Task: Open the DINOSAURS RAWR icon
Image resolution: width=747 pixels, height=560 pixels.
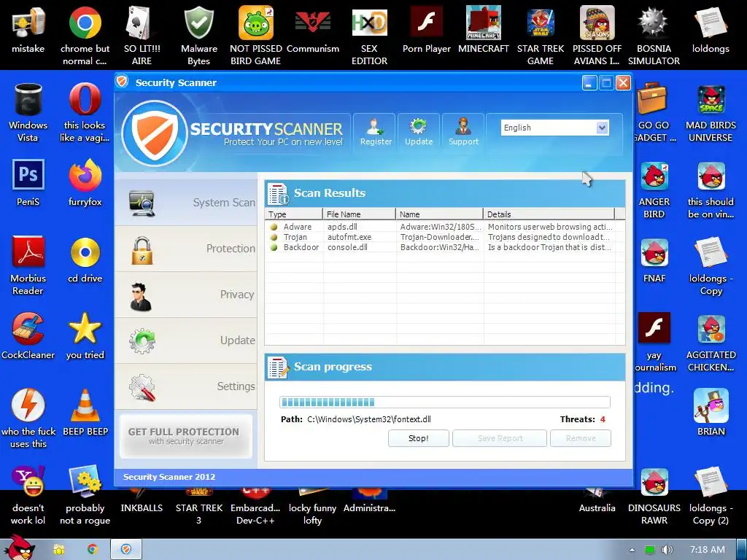Action: click(654, 495)
